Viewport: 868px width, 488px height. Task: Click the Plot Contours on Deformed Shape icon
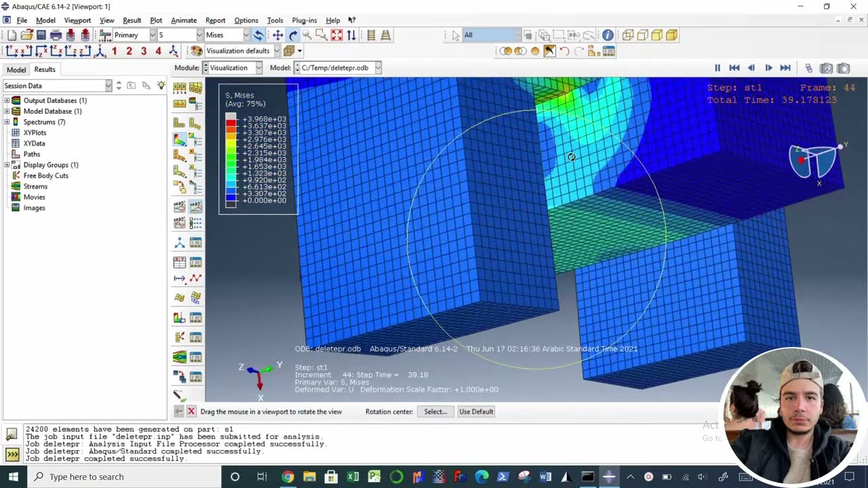coord(180,139)
